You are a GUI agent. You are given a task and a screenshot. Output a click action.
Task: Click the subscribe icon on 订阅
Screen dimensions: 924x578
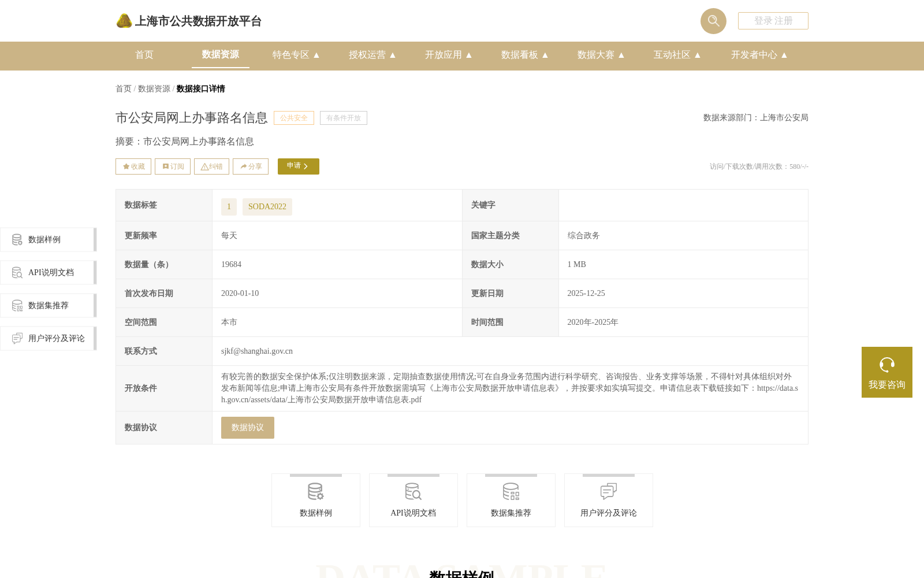(x=166, y=166)
